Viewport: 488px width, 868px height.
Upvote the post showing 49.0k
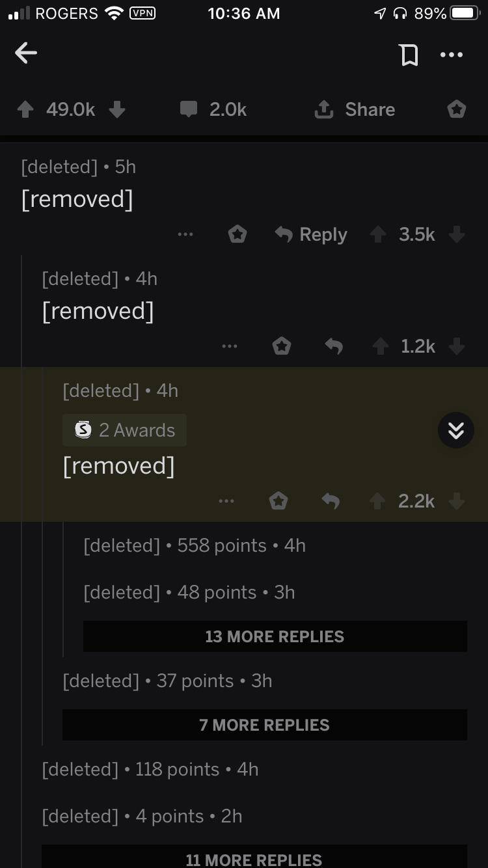[25, 110]
